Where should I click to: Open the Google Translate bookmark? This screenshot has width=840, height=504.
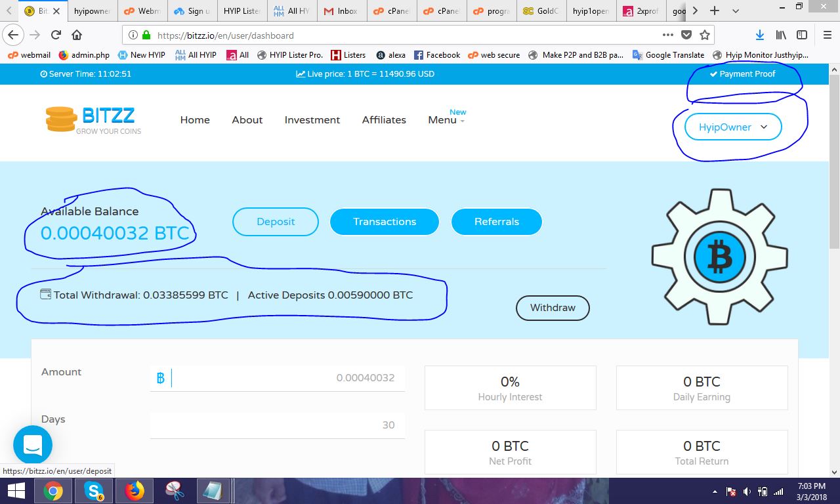(x=668, y=55)
